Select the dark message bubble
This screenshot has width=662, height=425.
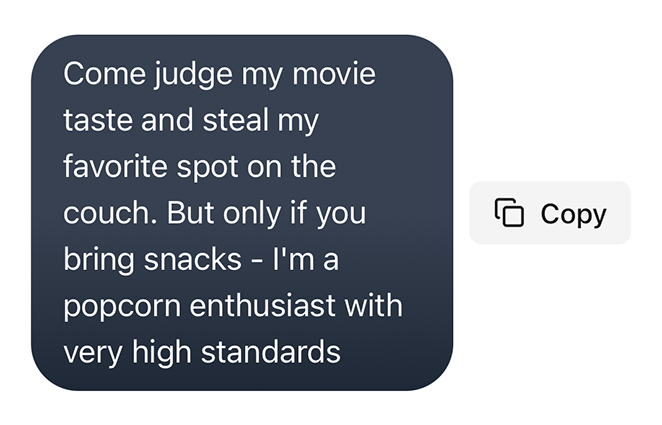242,213
